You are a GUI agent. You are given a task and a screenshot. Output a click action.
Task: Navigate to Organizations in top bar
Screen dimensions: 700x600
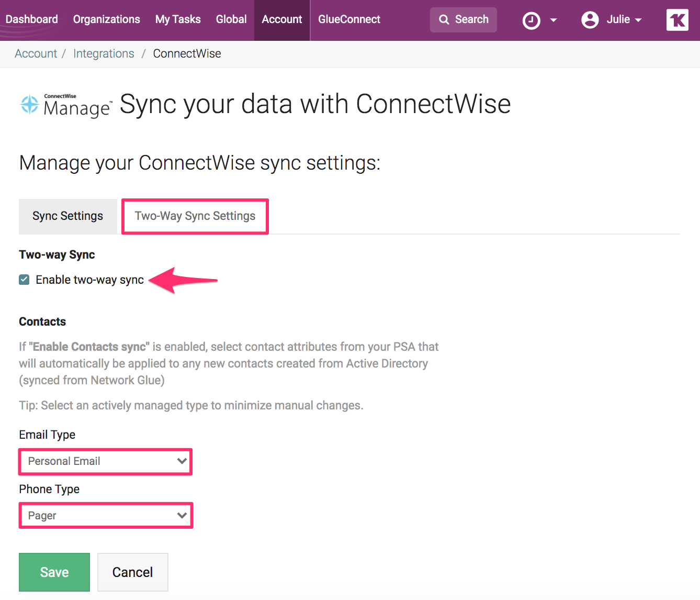pyautogui.click(x=106, y=19)
